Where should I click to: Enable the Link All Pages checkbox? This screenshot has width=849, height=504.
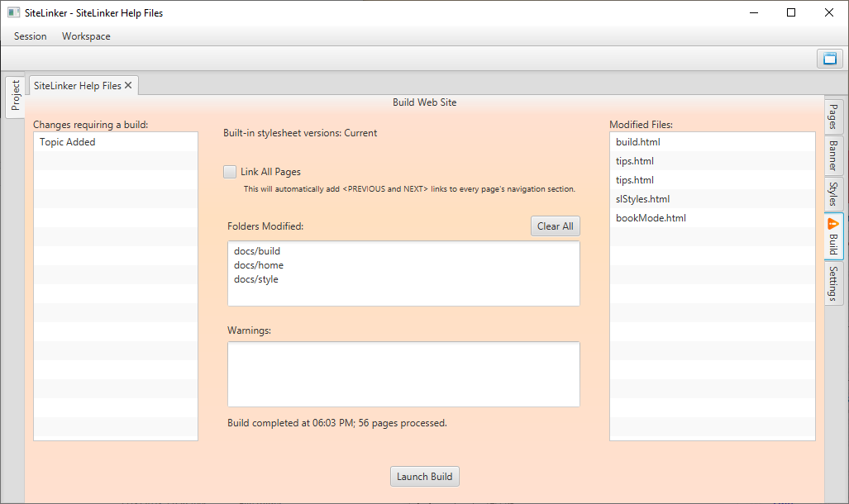(230, 172)
